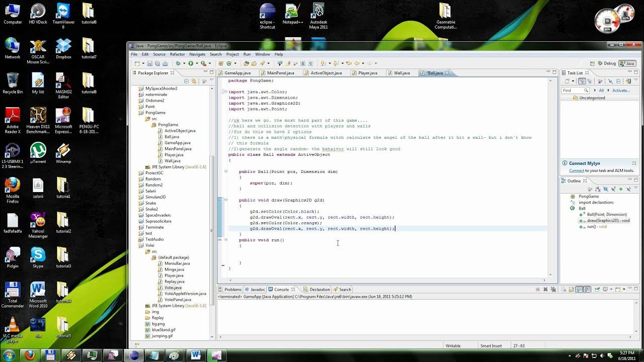The width and height of the screenshot is (644, 362).
Task: Open the Declaration tab
Action: point(317,290)
